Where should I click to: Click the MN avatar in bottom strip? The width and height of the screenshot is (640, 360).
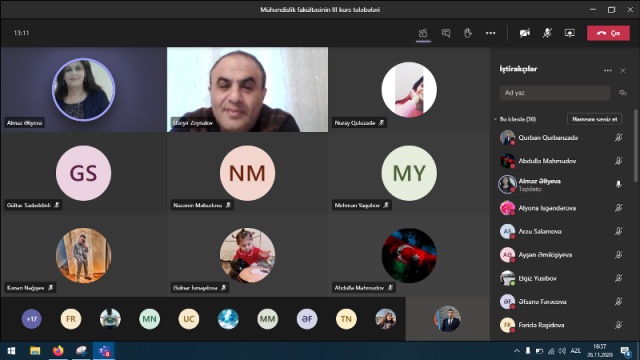tap(149, 319)
